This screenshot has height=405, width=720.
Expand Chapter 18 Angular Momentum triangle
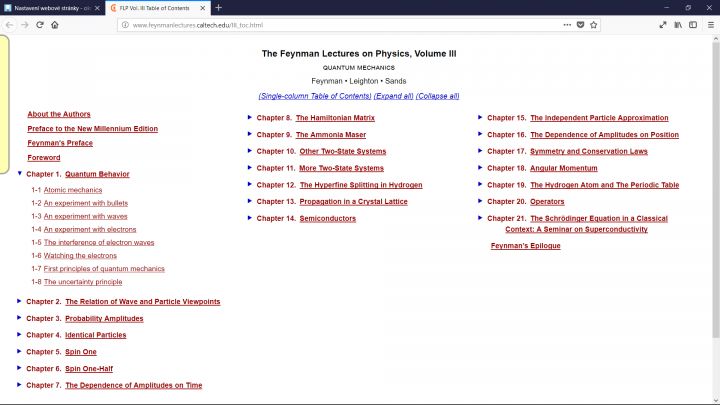pos(480,167)
